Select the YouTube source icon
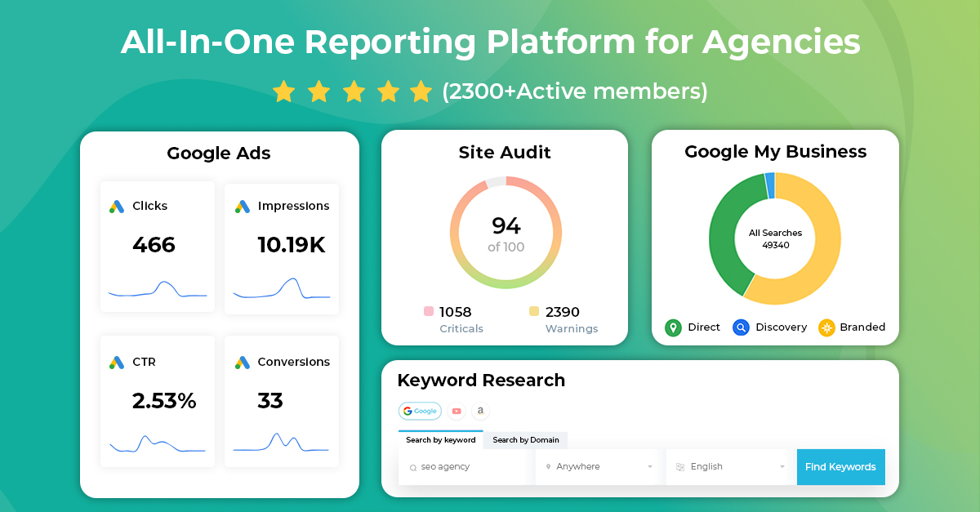980x512 pixels. (x=457, y=411)
